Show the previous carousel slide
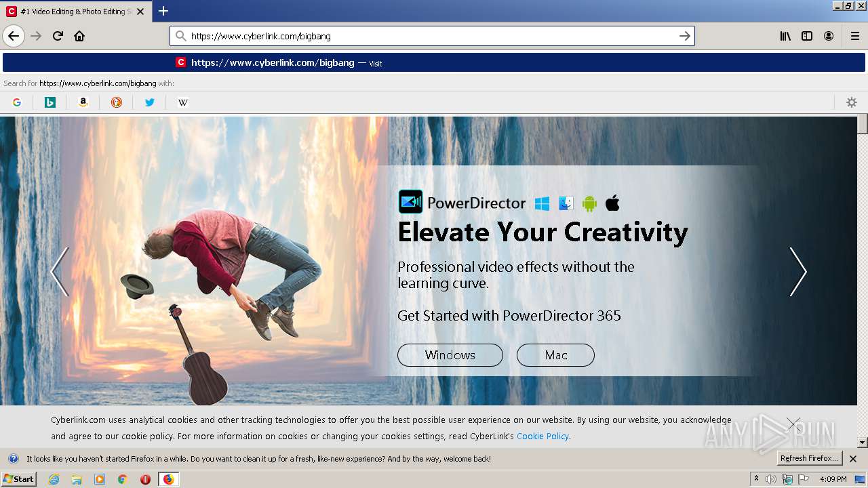This screenshot has height=488, width=868. click(x=60, y=272)
